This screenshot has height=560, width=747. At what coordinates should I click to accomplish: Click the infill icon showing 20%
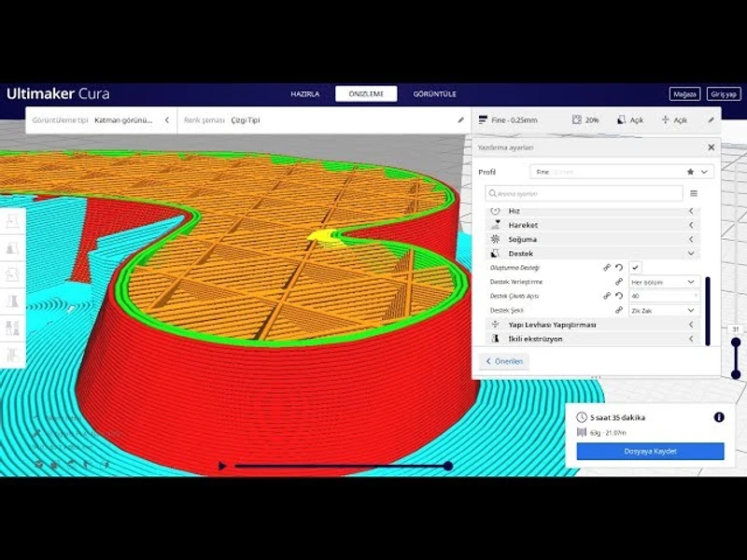point(576,119)
